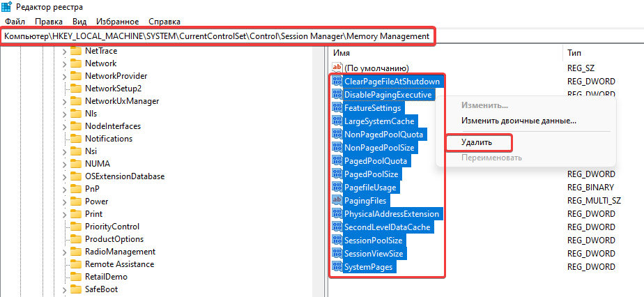Expand the SafeBoot key node
644x297 pixels.
[64, 289]
